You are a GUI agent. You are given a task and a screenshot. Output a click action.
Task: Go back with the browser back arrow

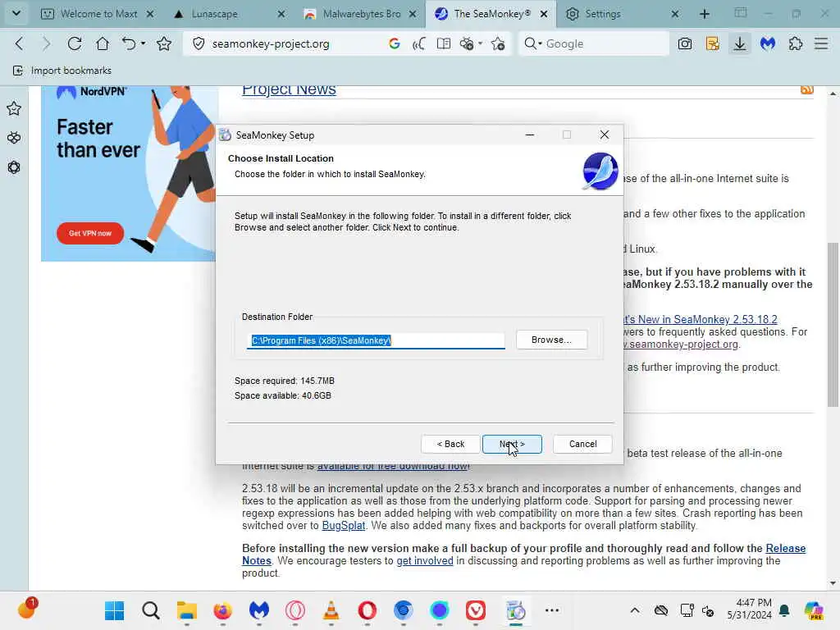[x=20, y=44]
